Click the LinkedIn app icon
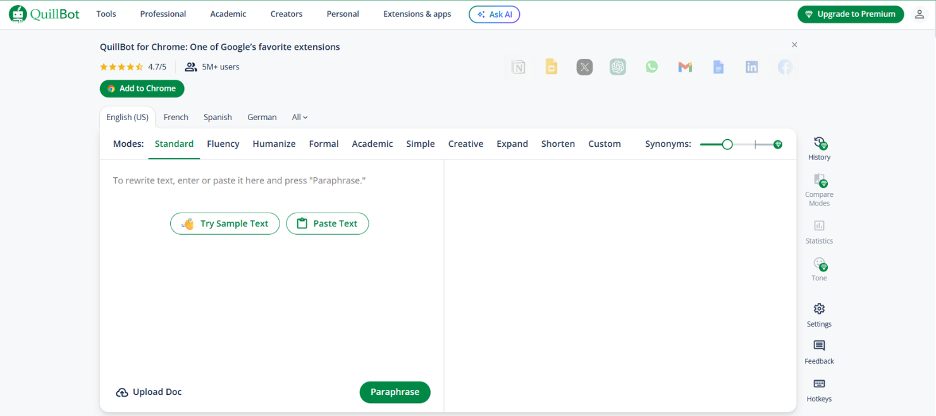Viewport: 936px width, 416px height. point(752,67)
